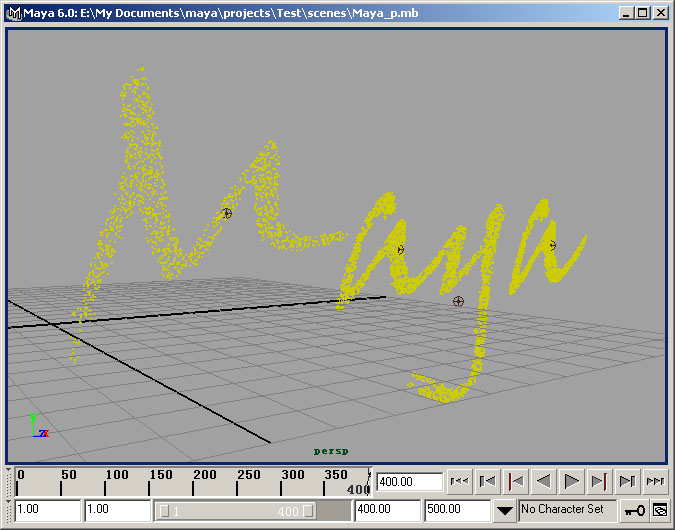The width and height of the screenshot is (675, 530).
Task: Toggle the auto keyframe key icon
Action: click(x=635, y=511)
